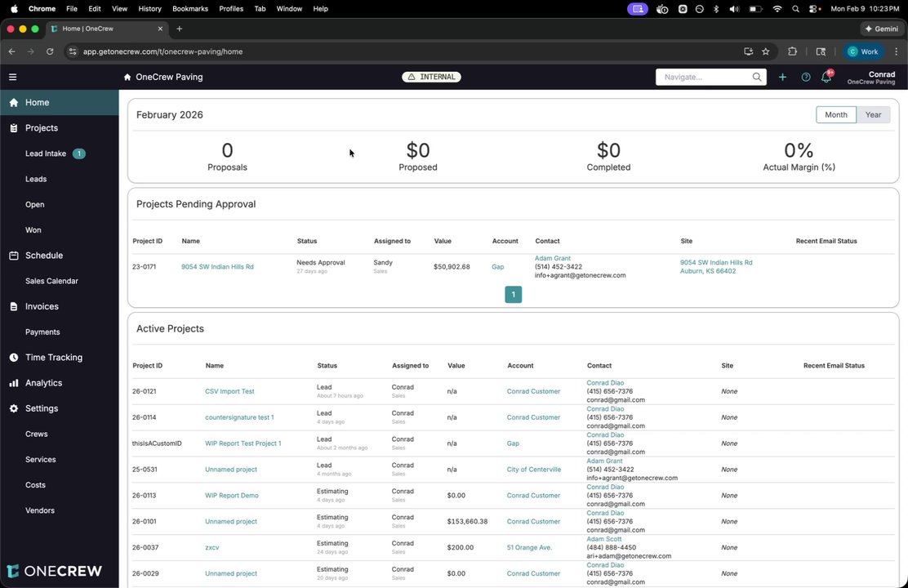This screenshot has width=908, height=588.
Task: Open Sales Calendar in sidebar
Action: (51, 281)
